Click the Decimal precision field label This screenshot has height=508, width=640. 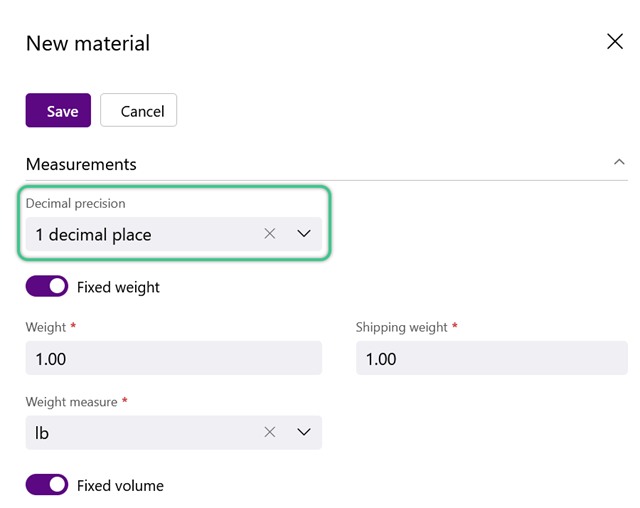pos(76,203)
